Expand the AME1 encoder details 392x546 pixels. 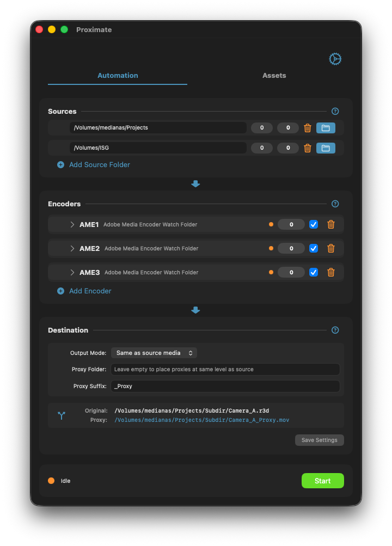[x=71, y=224]
